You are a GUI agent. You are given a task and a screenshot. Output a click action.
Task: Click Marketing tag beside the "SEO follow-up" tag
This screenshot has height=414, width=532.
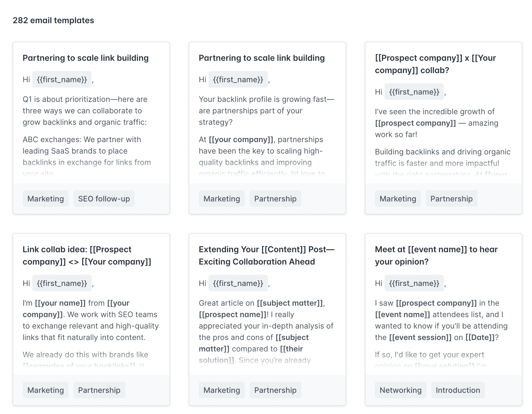click(46, 199)
